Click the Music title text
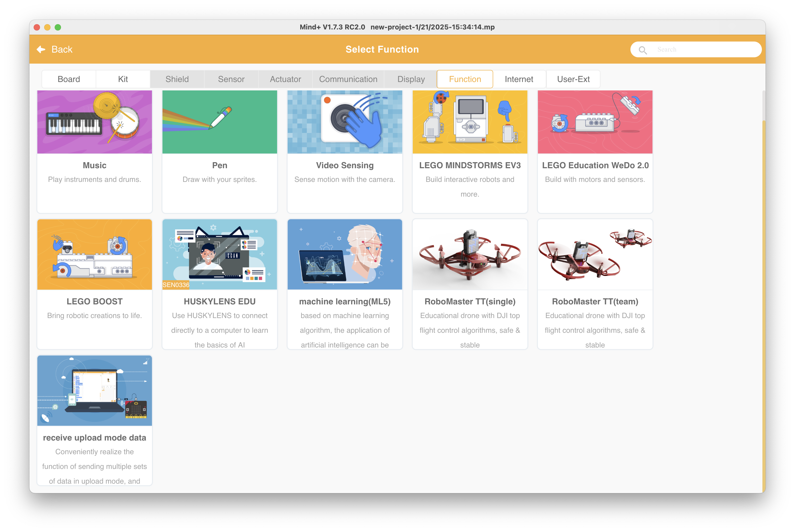This screenshot has width=795, height=532. pyautogui.click(x=95, y=165)
